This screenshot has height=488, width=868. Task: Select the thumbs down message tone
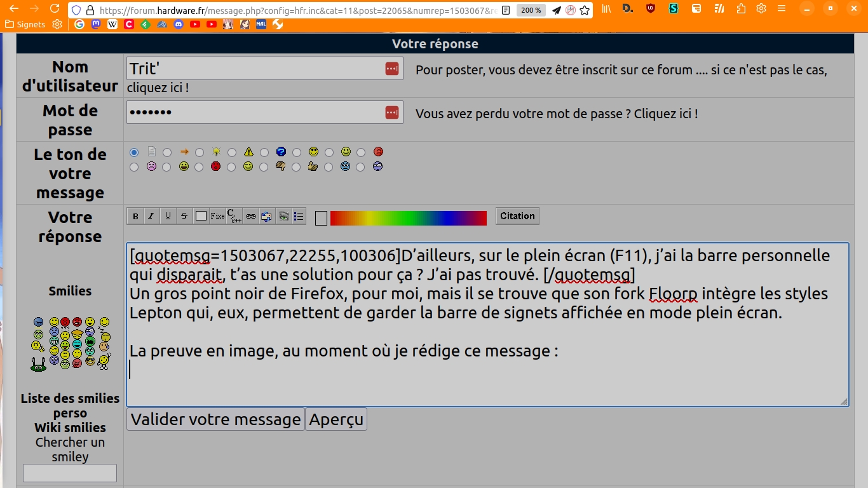coord(264,167)
